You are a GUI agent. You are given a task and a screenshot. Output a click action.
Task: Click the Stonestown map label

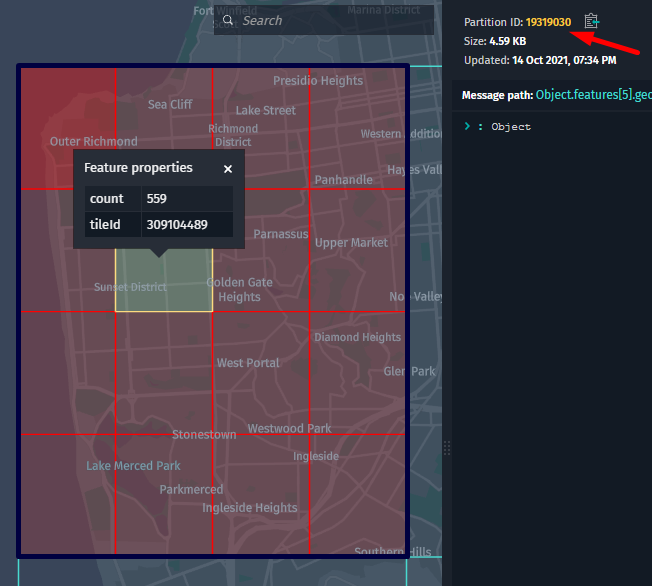[x=204, y=435]
